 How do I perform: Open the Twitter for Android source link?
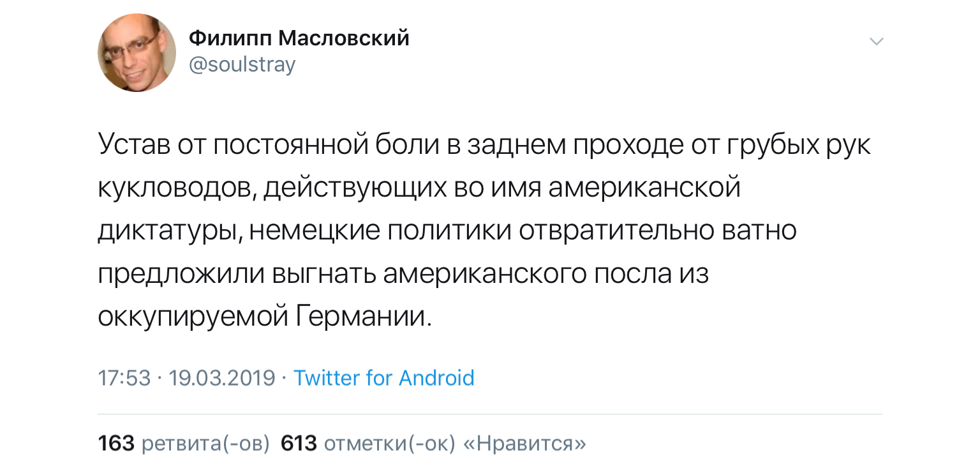pos(383,378)
